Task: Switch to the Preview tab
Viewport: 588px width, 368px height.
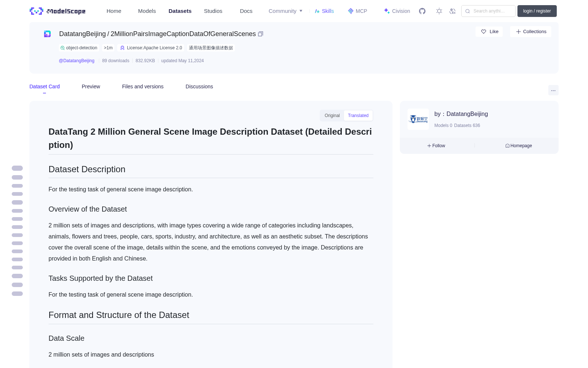Action: (91, 86)
